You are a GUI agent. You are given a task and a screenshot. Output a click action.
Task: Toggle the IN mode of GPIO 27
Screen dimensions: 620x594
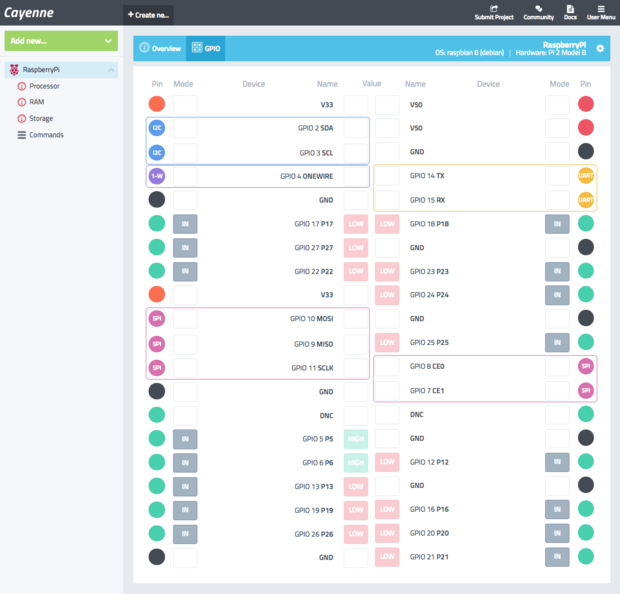coord(185,248)
